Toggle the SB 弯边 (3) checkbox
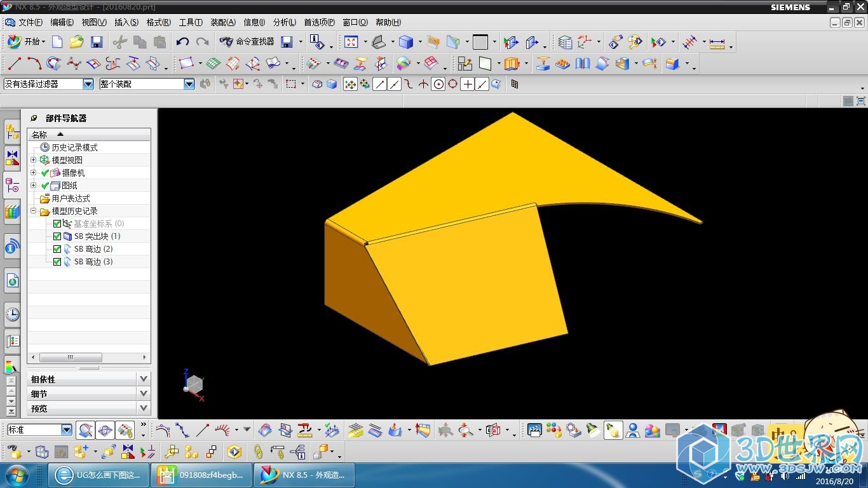Viewport: 868px width, 488px height. point(57,262)
